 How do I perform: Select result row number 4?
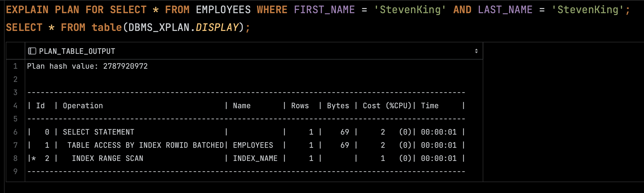click(x=15, y=106)
